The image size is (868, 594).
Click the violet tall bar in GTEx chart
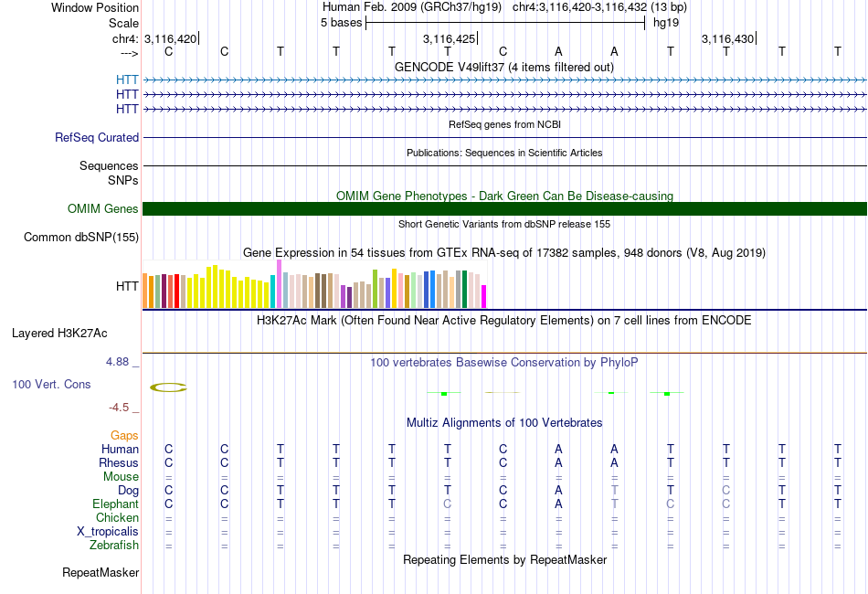(279, 283)
